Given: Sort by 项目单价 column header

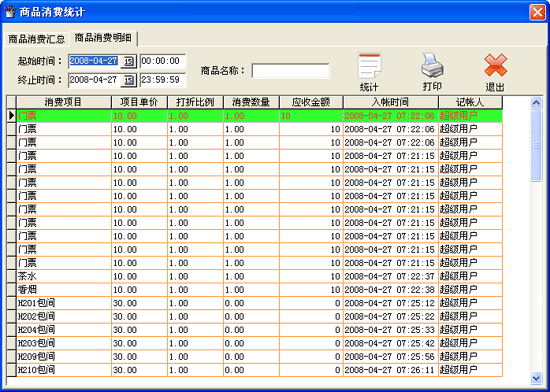Looking at the screenshot, I should [x=139, y=102].
